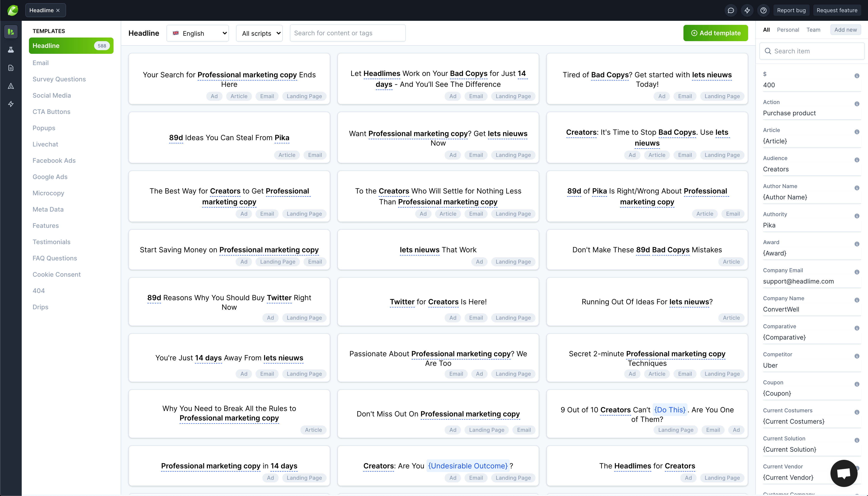Close the Headlime tab

click(x=58, y=10)
